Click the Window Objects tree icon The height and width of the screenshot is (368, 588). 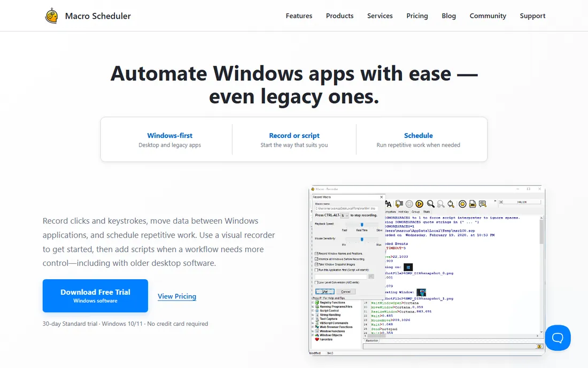coord(317,335)
